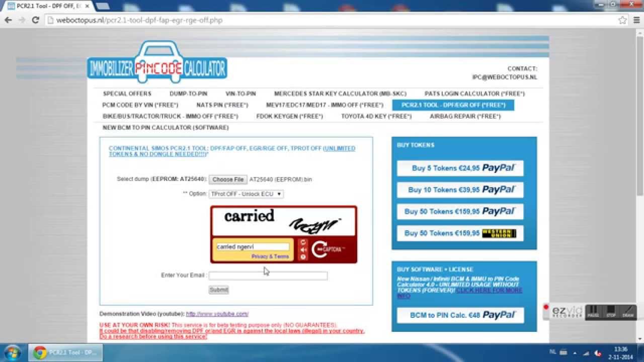Open the Windows Start button
This screenshot has width=644, height=362.
tap(12, 352)
